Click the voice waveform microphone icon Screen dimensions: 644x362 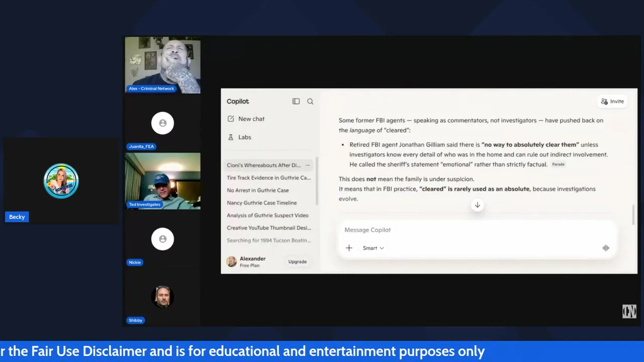tap(606, 248)
